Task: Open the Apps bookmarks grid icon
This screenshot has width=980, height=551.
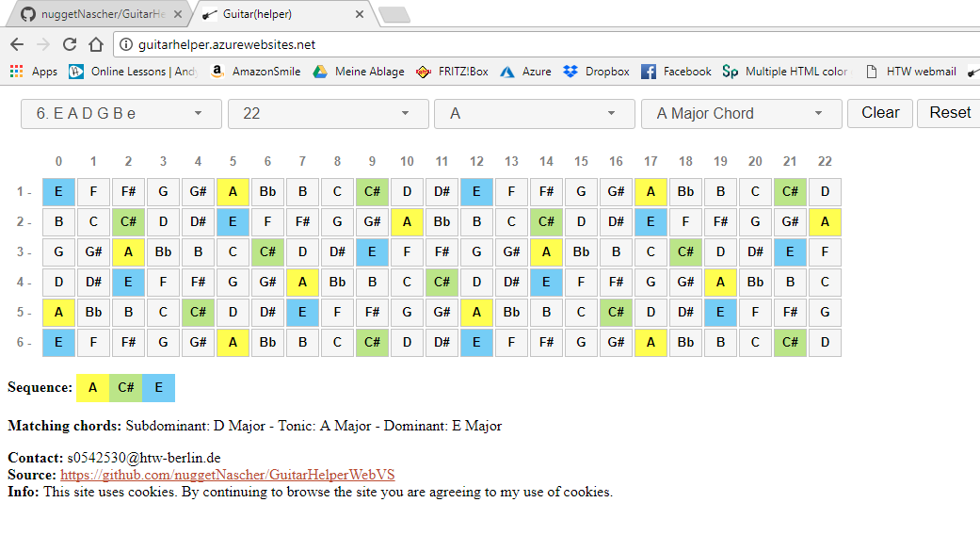Action: 16,72
